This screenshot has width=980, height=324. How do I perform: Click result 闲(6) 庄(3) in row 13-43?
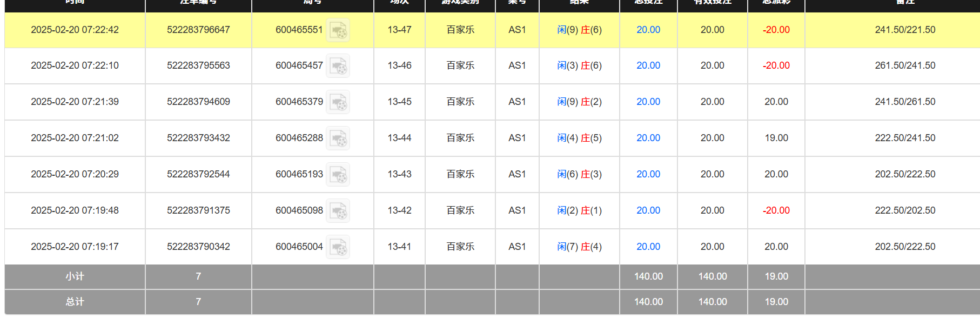pos(579,174)
